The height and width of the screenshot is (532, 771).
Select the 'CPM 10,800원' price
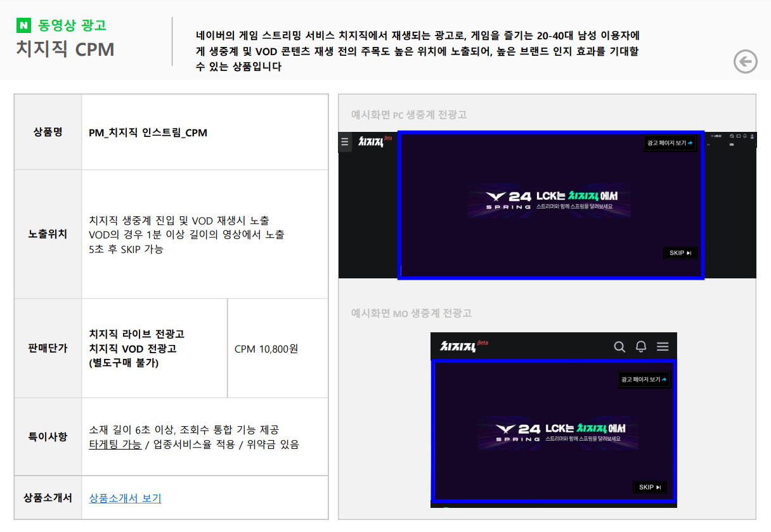[266, 349]
